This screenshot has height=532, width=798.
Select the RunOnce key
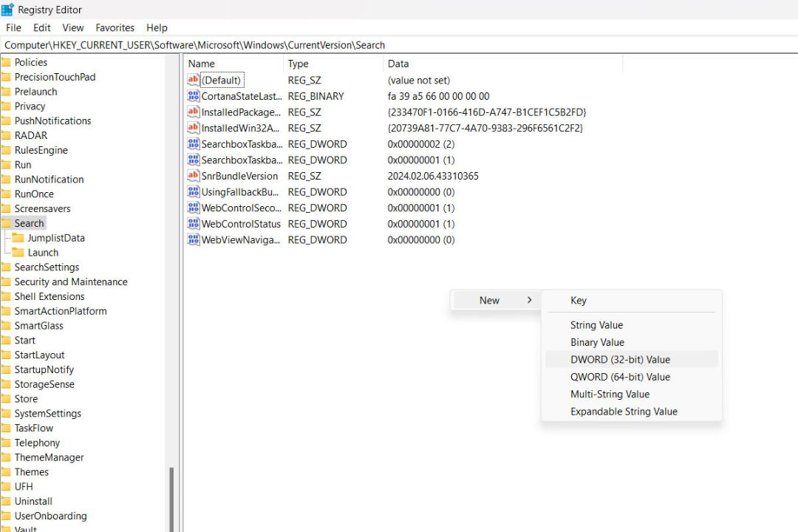(34, 194)
